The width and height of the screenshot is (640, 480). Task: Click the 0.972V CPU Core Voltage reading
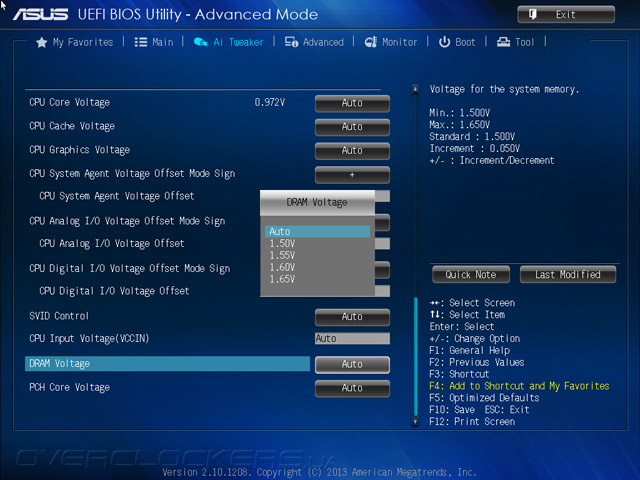tap(269, 102)
